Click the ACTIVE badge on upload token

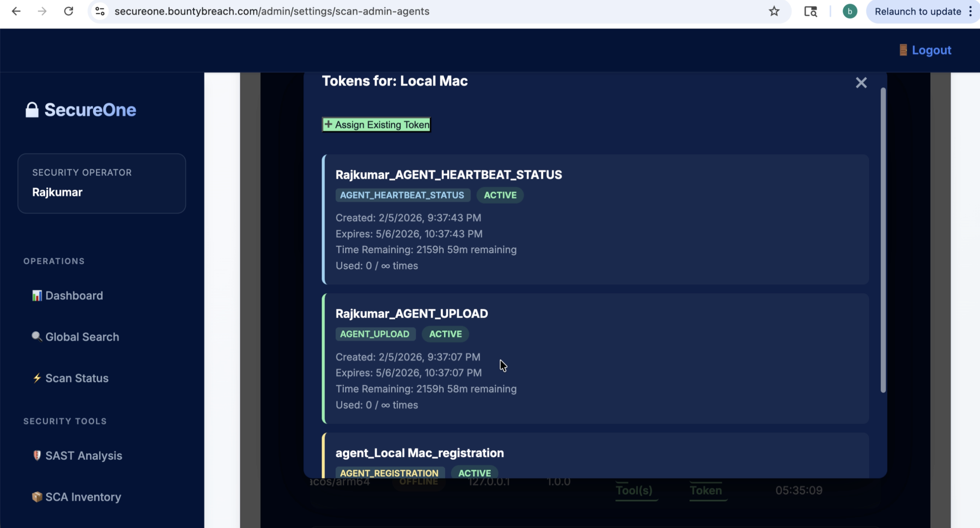point(445,334)
